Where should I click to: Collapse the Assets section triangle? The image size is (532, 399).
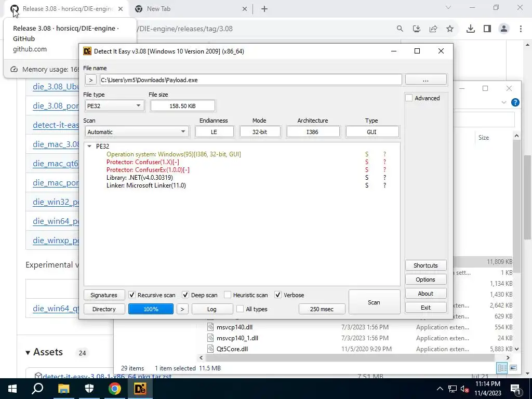tap(28, 353)
